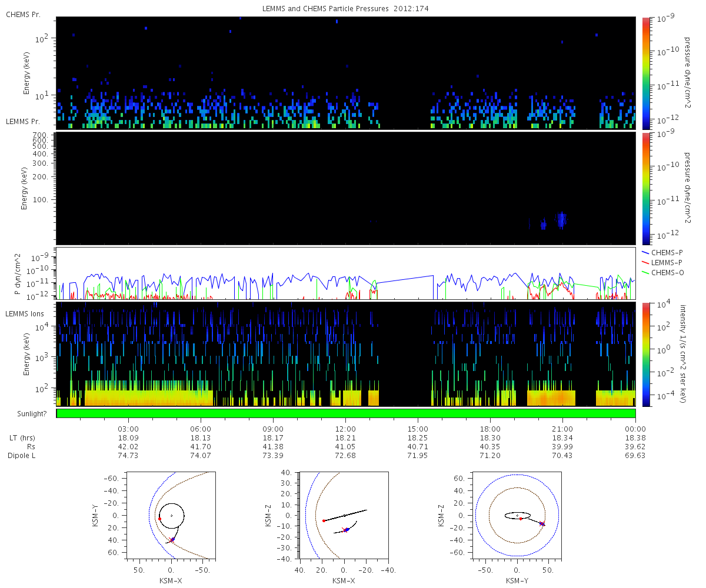Click the red dot in KSM Y-Z orbit plot
The image size is (706, 588).
pyautogui.click(x=521, y=519)
